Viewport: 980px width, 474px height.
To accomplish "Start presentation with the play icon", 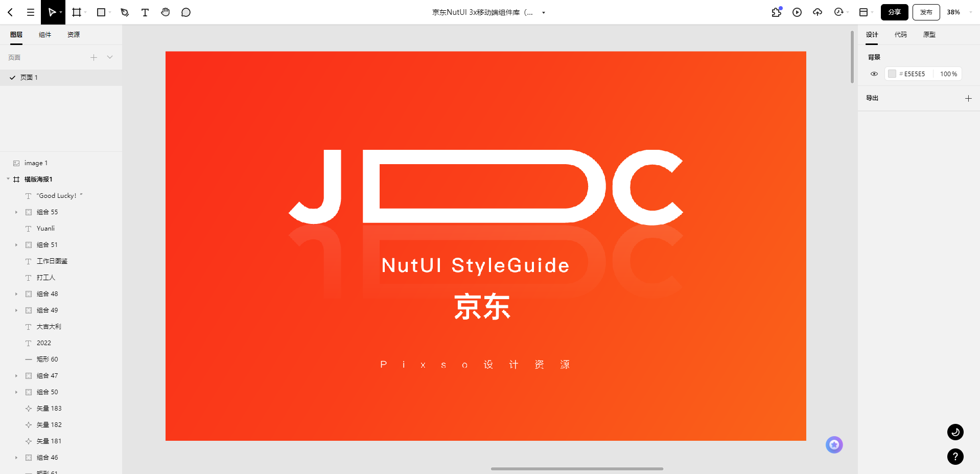I will click(x=797, y=12).
